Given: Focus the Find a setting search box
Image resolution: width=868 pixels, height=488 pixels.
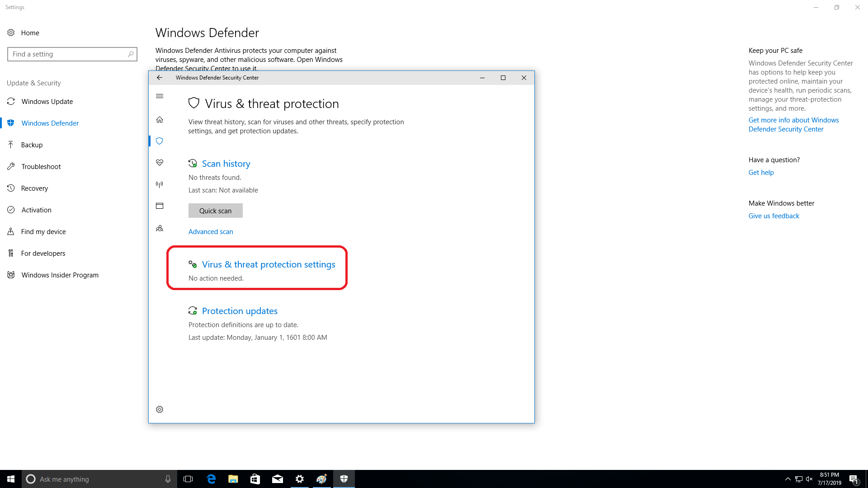Looking at the screenshot, I should point(72,54).
